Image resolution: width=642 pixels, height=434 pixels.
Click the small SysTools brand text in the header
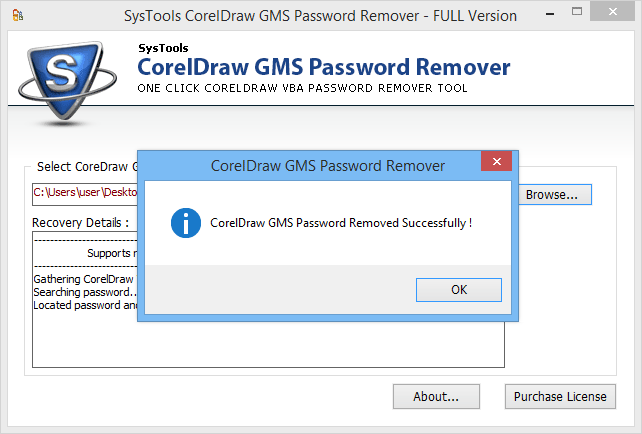pyautogui.click(x=162, y=47)
